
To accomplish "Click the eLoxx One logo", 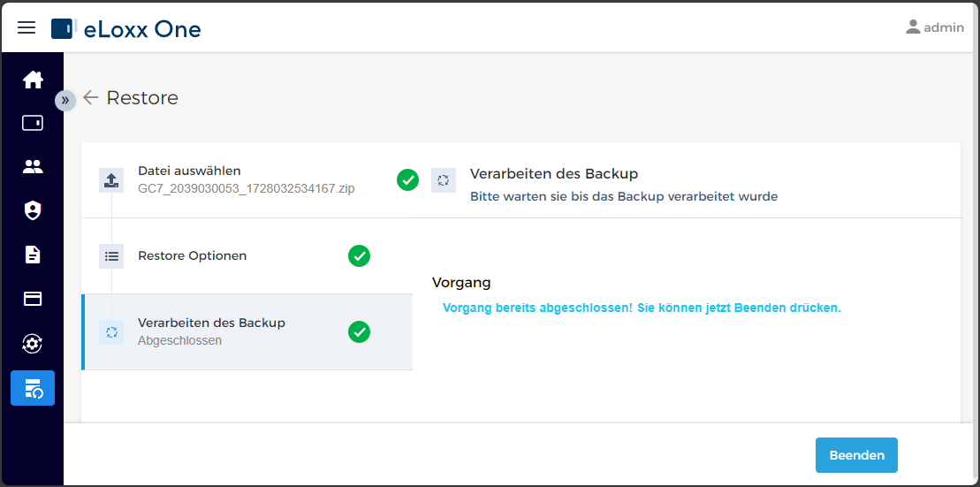I will click(126, 29).
